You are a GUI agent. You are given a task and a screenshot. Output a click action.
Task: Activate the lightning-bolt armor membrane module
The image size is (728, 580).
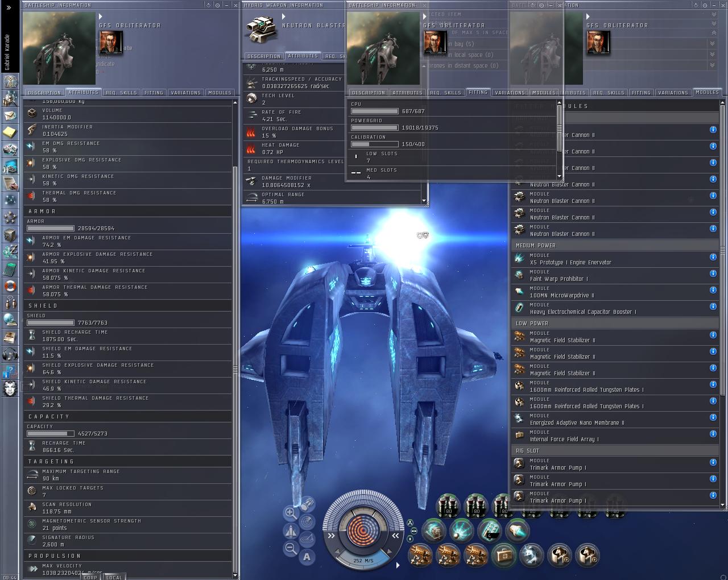[x=532, y=556]
